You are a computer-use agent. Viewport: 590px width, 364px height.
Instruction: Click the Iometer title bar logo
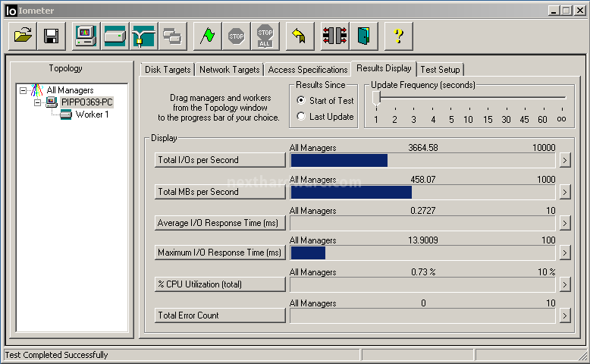[11, 11]
